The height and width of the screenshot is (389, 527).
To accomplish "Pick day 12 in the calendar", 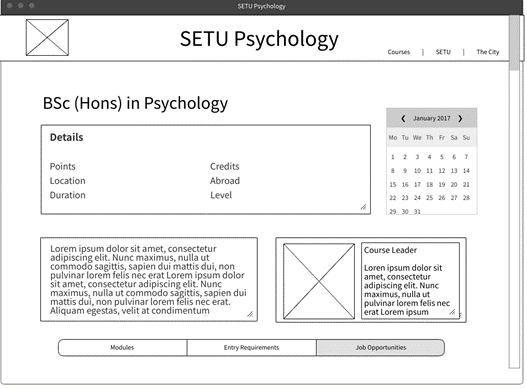I will point(442,171).
